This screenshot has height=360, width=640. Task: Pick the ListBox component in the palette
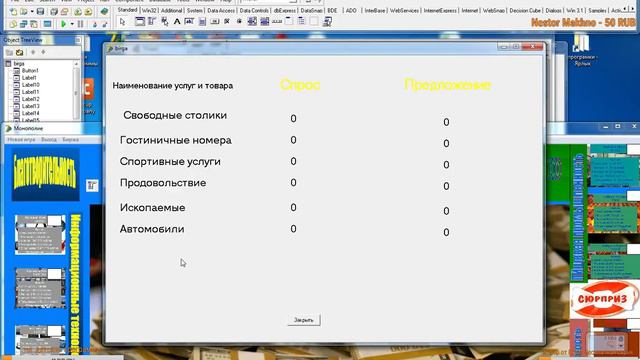pyautogui.click(x=252, y=21)
